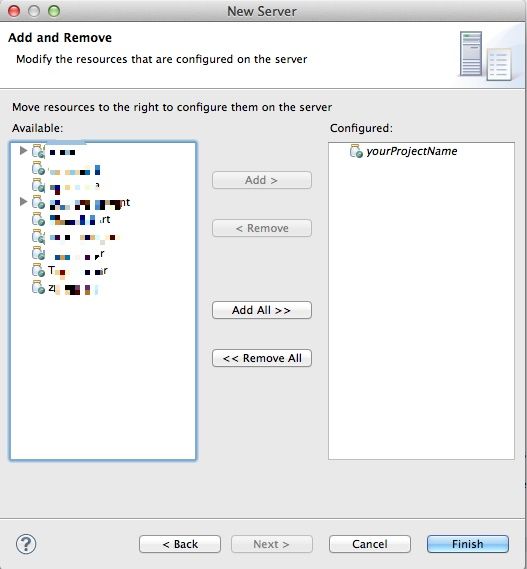
Task: Select the module icon for the item starting with 'T'
Action: [x=38, y=270]
